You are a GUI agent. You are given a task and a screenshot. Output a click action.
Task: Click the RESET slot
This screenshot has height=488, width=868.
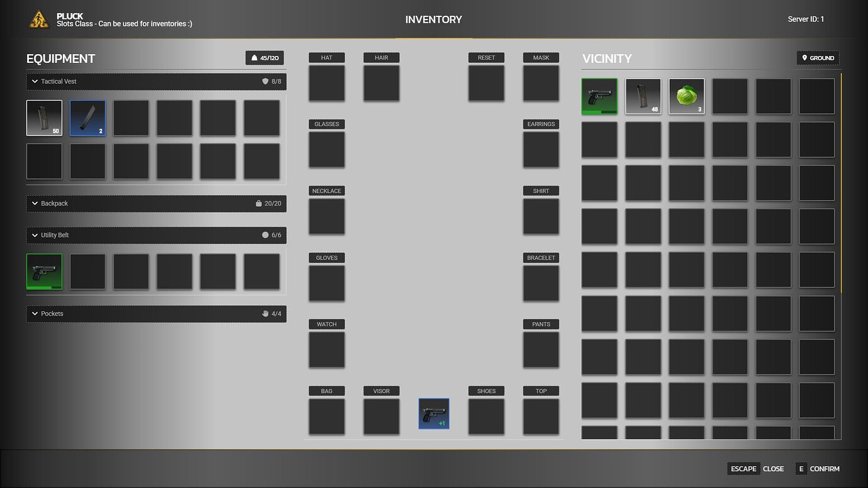(486, 83)
